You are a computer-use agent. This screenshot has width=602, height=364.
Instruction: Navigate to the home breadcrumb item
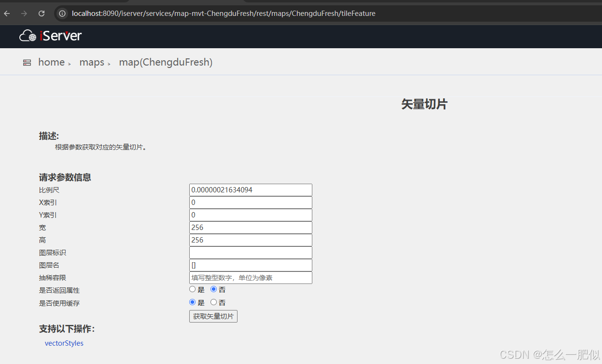pos(51,62)
